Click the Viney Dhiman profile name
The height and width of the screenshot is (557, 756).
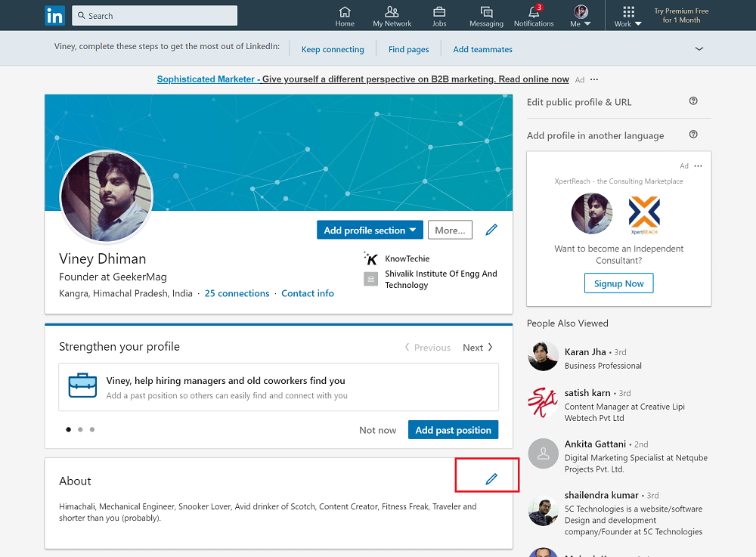coord(102,258)
